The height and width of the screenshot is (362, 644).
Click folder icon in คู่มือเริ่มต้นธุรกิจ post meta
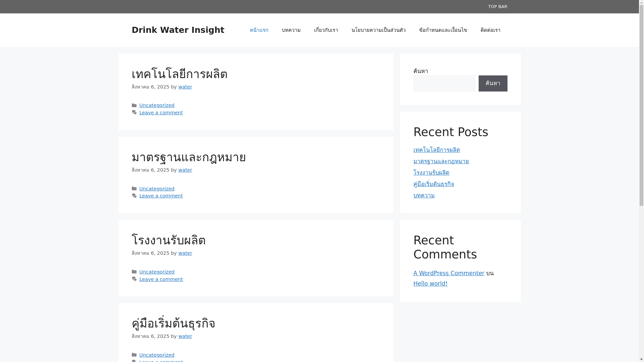tap(134, 355)
